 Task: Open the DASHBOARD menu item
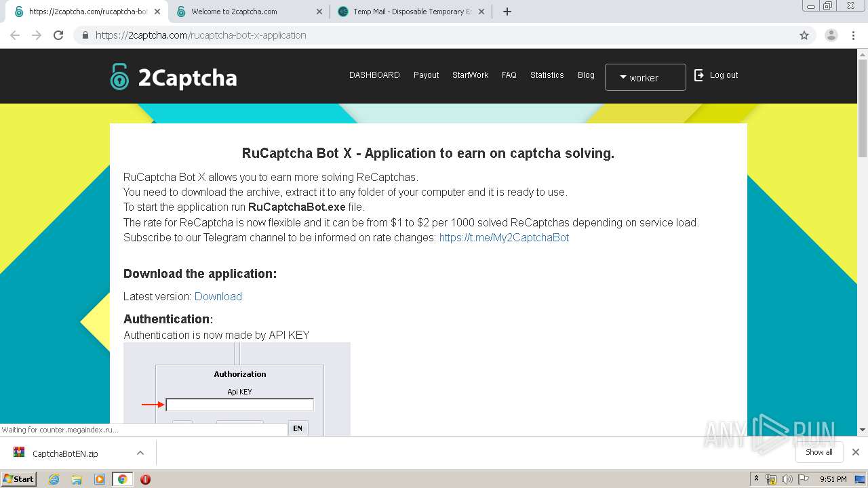pos(374,75)
